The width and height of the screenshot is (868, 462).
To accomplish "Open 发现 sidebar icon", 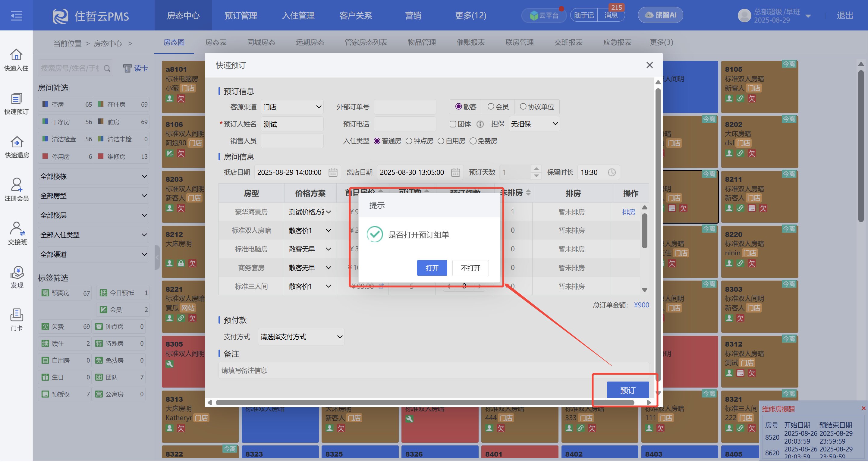I will pos(17,277).
